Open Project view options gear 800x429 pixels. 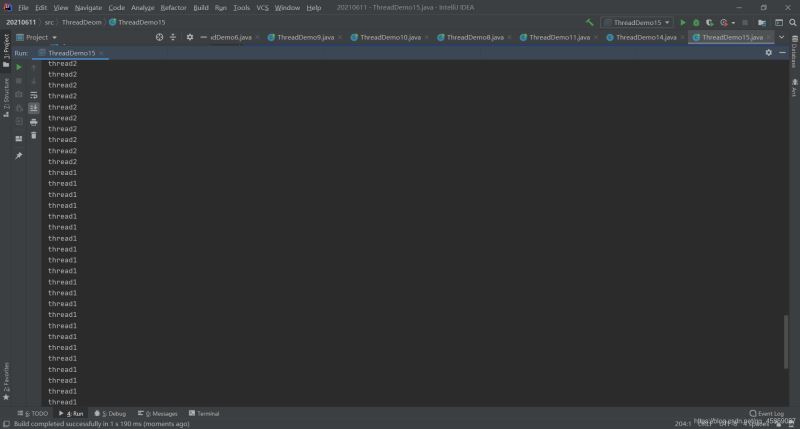coord(190,37)
